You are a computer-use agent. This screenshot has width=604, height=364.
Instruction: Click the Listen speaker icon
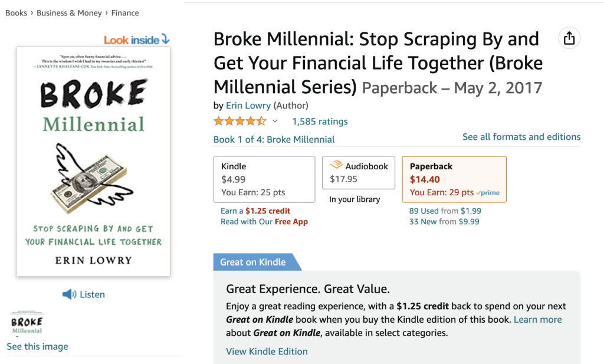[69, 294]
